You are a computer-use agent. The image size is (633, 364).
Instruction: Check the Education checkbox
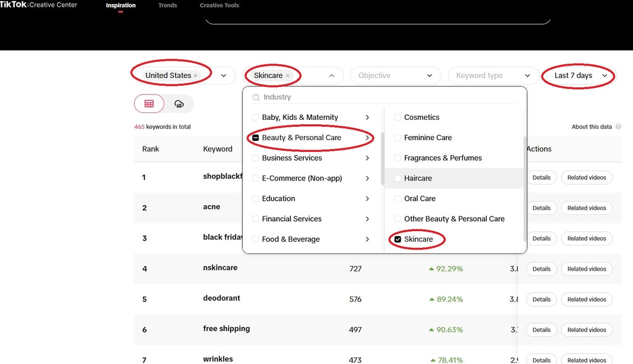click(x=255, y=198)
